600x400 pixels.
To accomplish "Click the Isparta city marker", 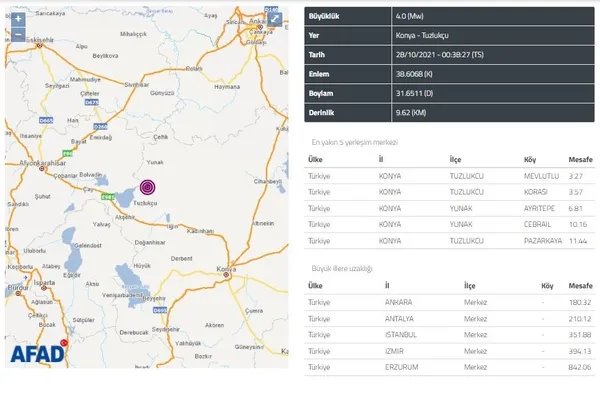I will click(44, 288).
